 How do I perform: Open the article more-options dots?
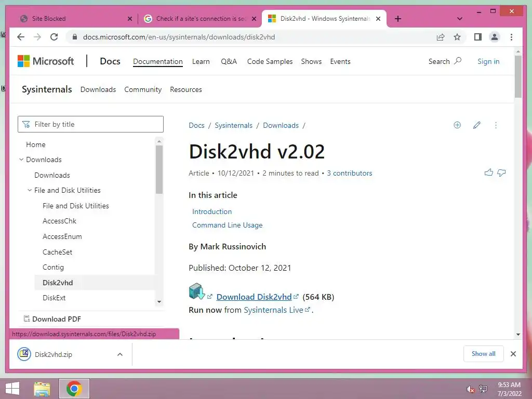(x=496, y=125)
